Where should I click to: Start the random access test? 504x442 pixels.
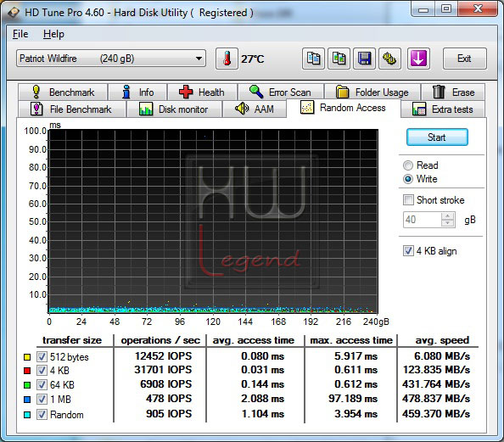[x=437, y=137]
